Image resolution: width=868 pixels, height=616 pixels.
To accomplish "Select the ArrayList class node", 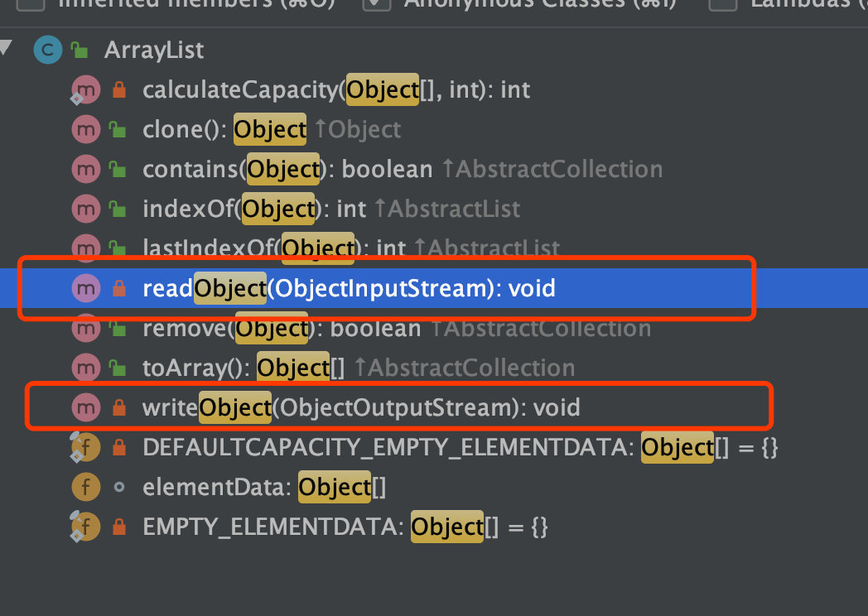I will coord(154,51).
